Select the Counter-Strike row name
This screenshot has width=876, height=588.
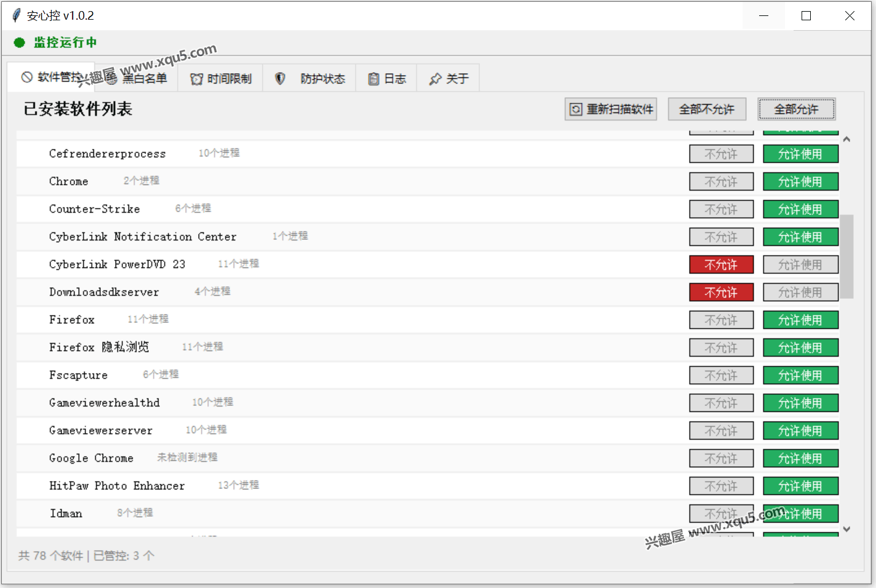pos(95,209)
